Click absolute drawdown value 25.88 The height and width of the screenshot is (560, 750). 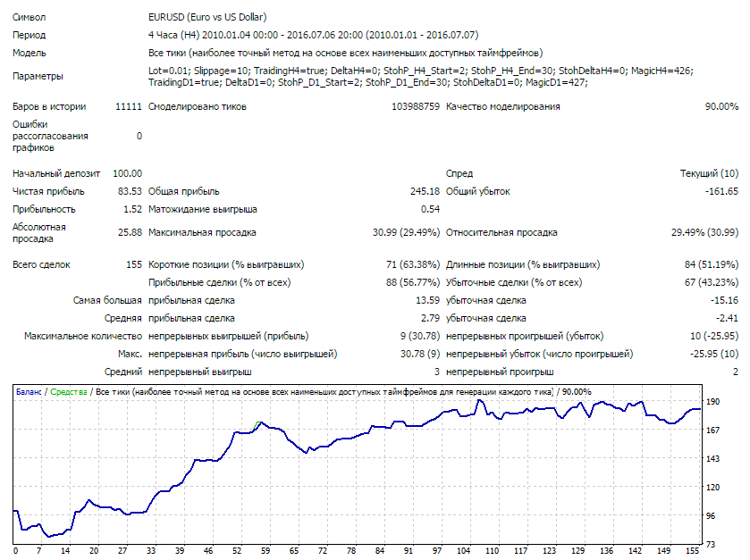(130, 233)
